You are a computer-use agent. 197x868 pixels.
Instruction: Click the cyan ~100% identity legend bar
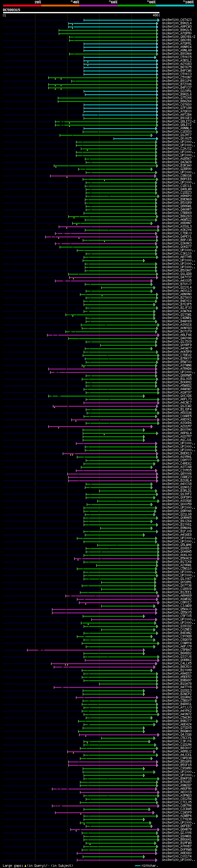[175, 6]
